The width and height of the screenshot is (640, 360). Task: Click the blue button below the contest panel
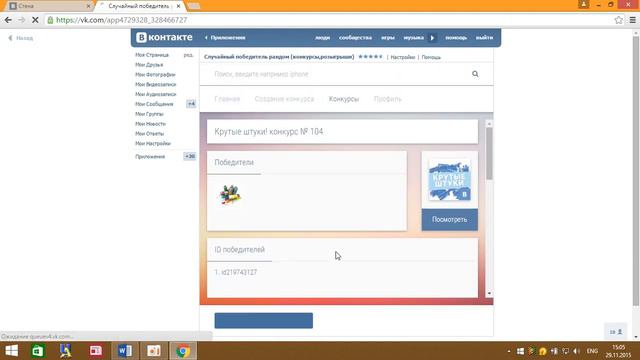pyautogui.click(x=264, y=320)
